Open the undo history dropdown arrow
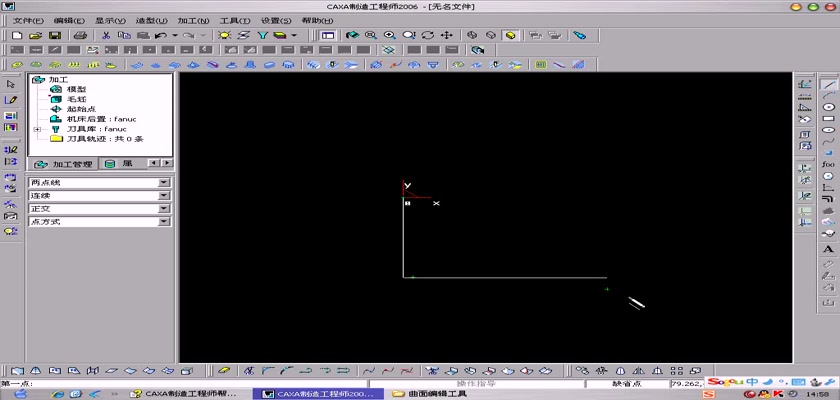This screenshot has height=400, width=840. pos(175,35)
